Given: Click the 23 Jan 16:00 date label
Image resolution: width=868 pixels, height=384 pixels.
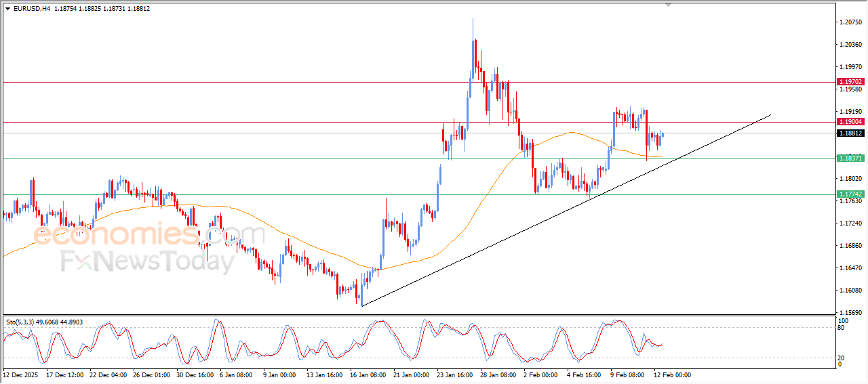Looking at the screenshot, I should tap(454, 375).
